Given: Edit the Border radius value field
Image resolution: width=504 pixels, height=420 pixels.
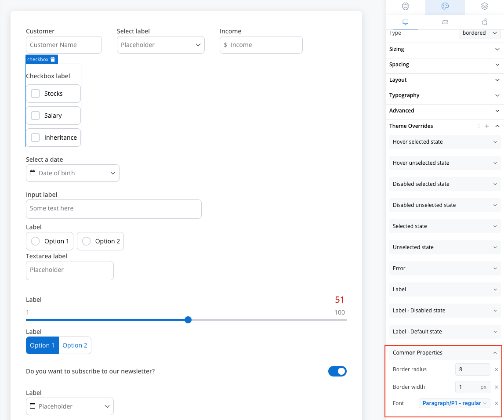Looking at the screenshot, I should click(x=472, y=369).
